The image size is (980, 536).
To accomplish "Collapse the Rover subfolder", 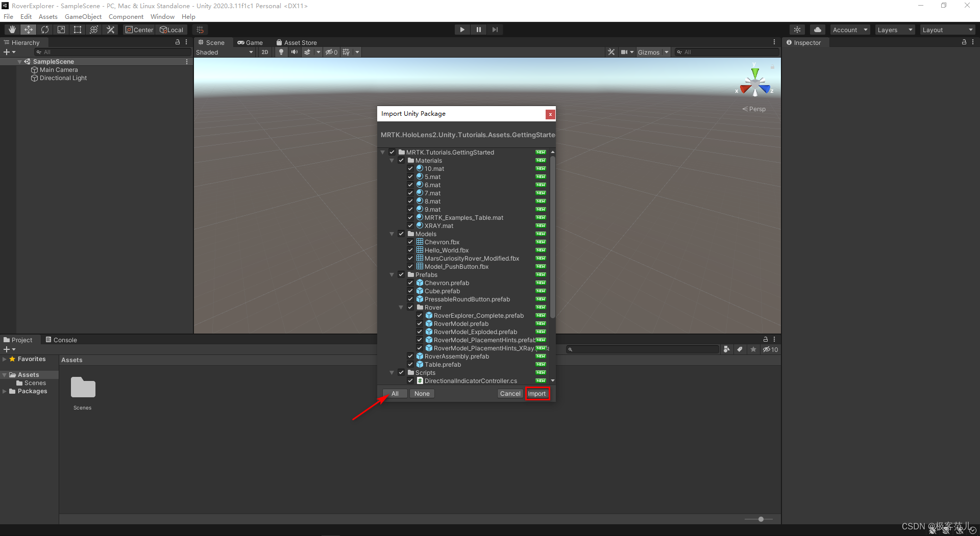I will [401, 308].
